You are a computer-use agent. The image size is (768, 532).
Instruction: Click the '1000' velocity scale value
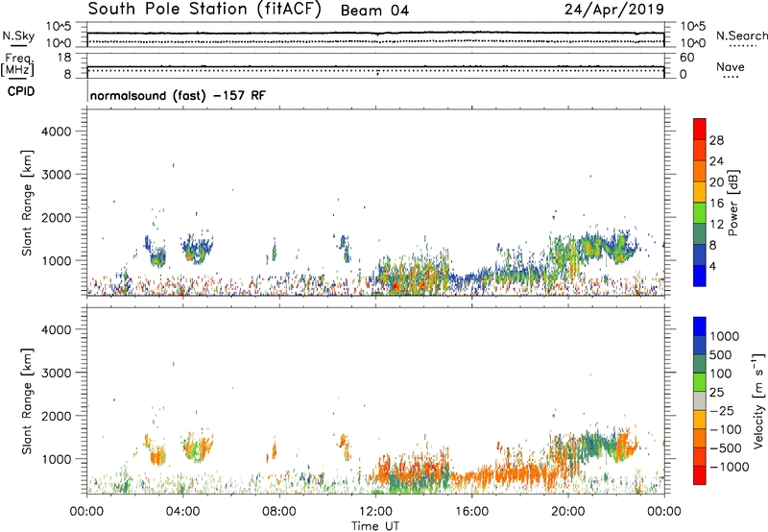(725, 336)
